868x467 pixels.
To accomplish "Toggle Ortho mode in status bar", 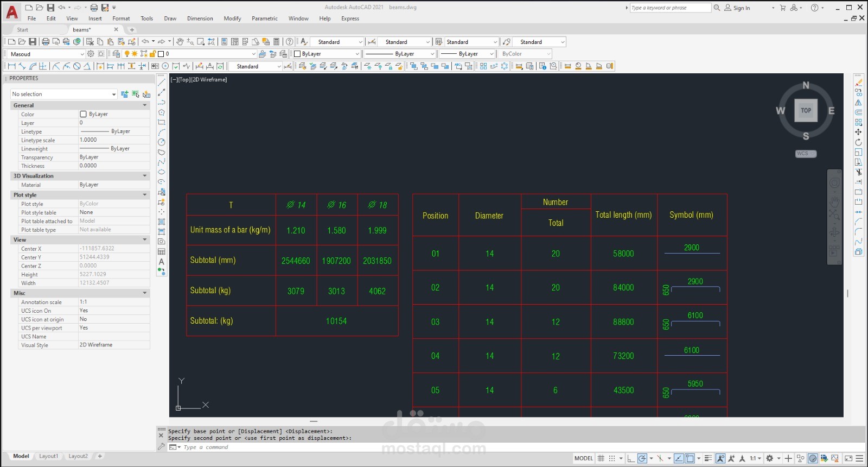I will coord(631,458).
